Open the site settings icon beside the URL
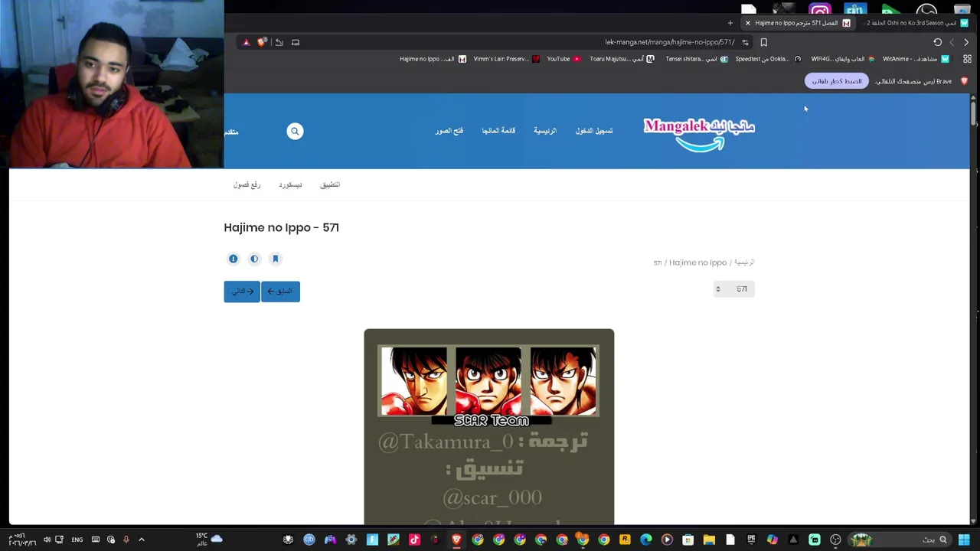This screenshot has height=551, width=980. point(745,42)
